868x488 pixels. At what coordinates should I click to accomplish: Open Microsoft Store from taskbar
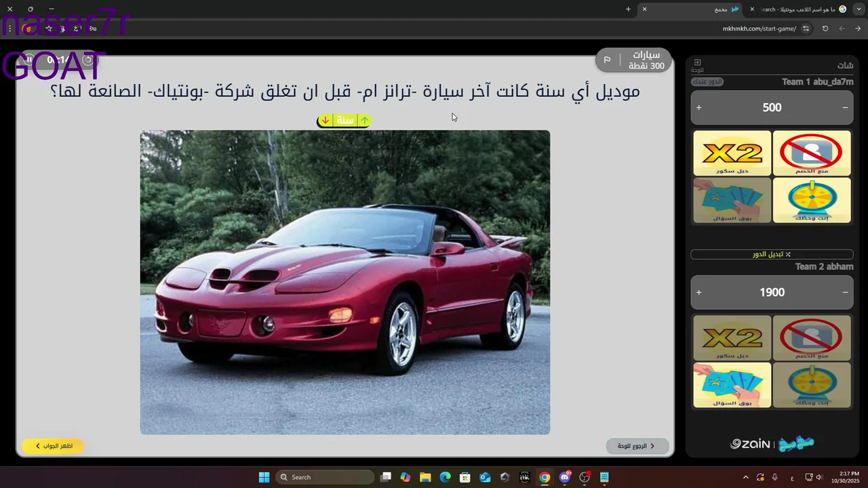(x=465, y=477)
